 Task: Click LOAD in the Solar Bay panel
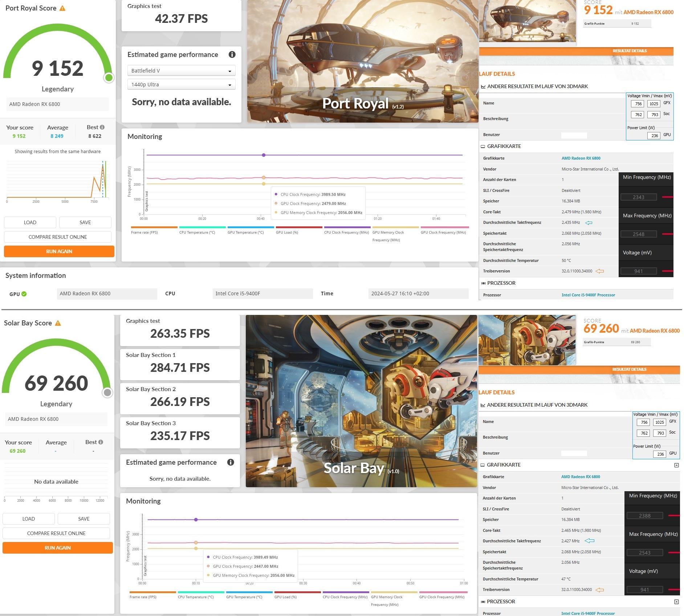(x=29, y=519)
